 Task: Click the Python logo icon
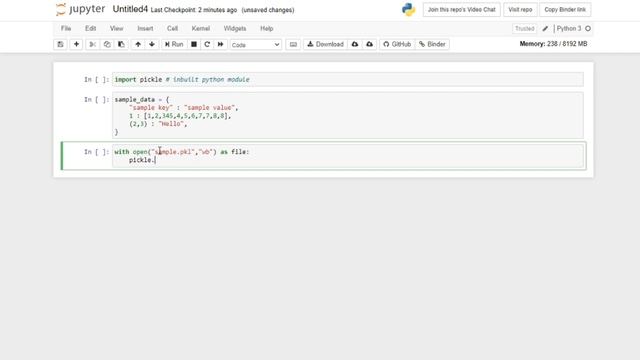click(x=409, y=9)
